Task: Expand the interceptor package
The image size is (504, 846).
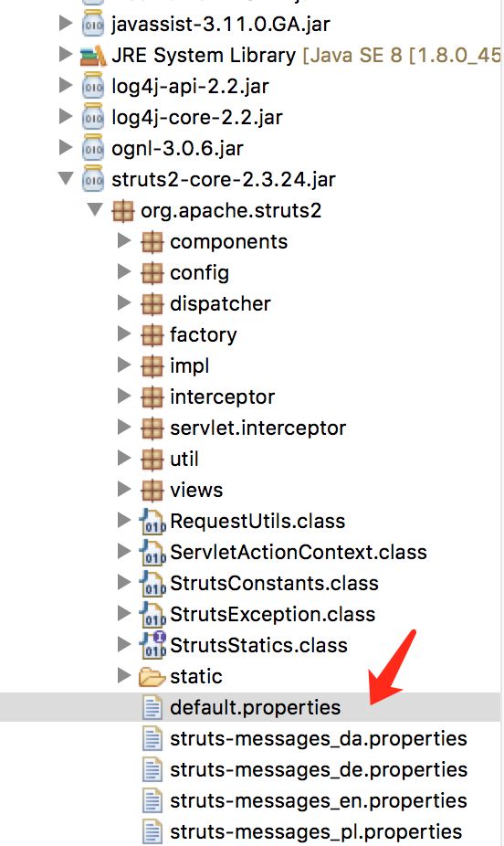Action: (x=124, y=396)
